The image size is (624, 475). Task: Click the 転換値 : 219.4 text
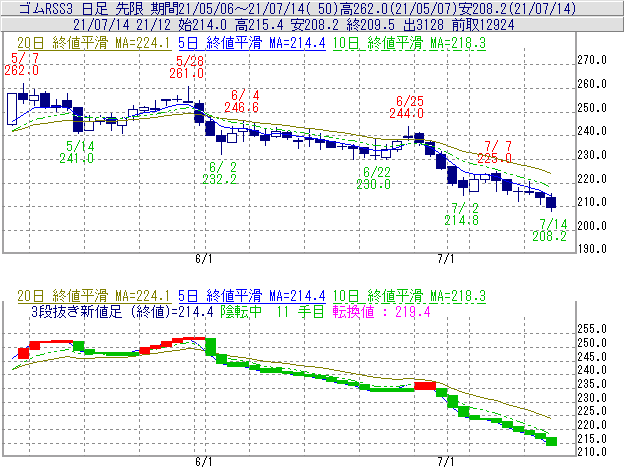point(382,311)
